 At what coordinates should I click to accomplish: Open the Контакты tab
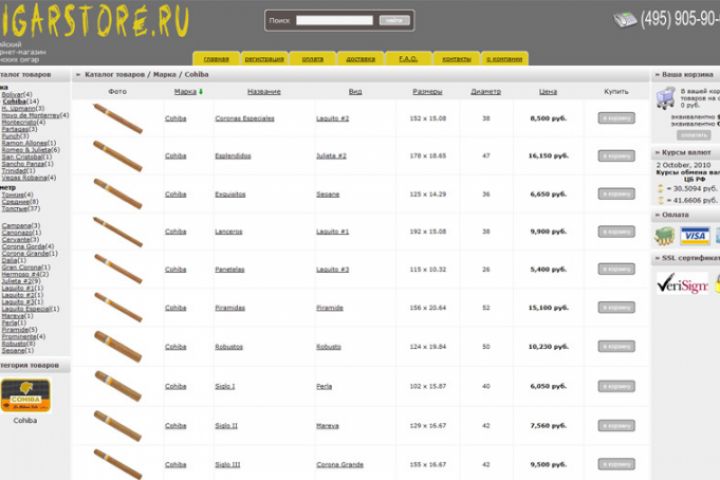456,59
